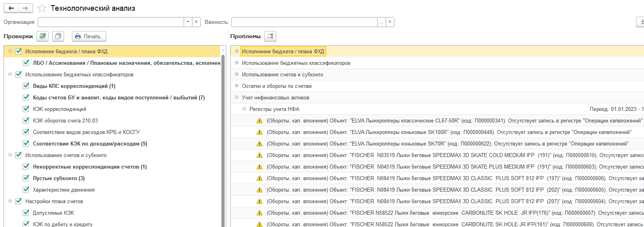Image resolution: width=644 pixels, height=227 pixels.
Task: Collapse the Регистры учета НФА group
Action: click(x=244, y=109)
